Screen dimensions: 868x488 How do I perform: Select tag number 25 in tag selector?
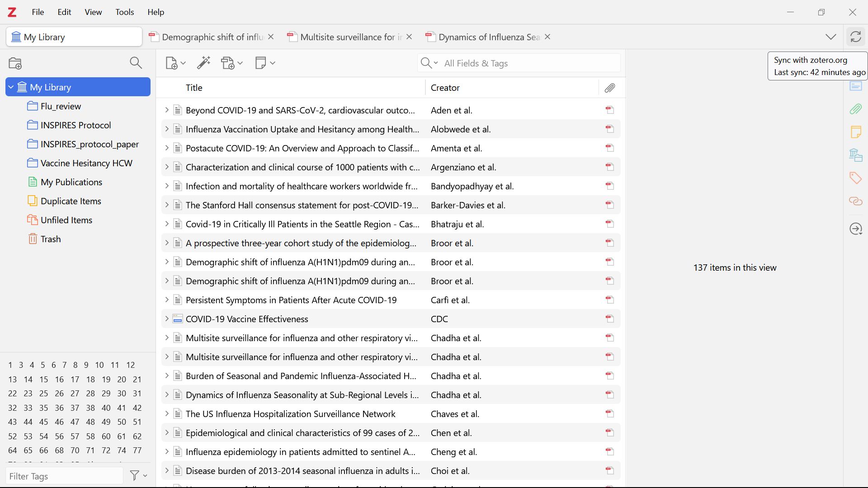(x=43, y=394)
